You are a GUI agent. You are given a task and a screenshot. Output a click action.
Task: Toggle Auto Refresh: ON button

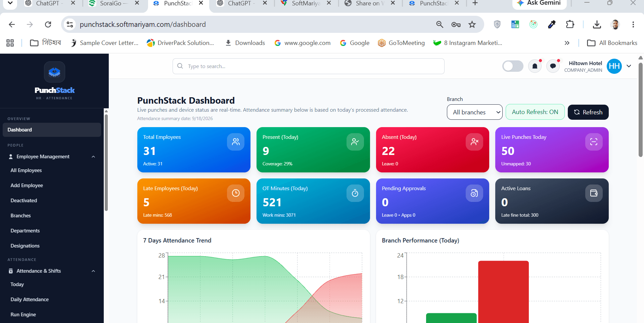[x=535, y=112]
